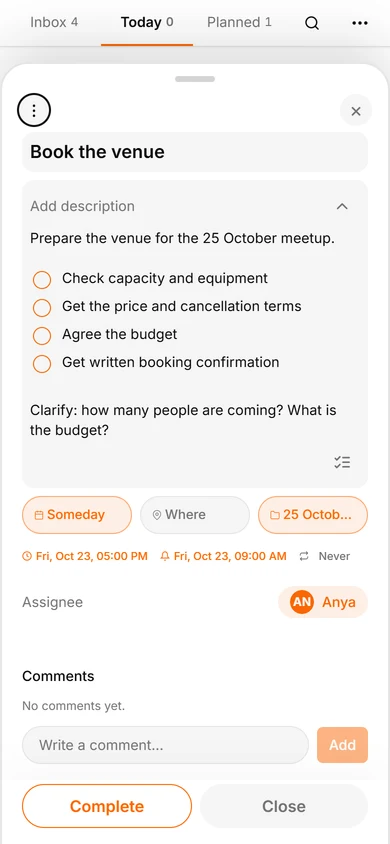Switch to the Planned tab
This screenshot has width=390, height=844.
tap(239, 23)
